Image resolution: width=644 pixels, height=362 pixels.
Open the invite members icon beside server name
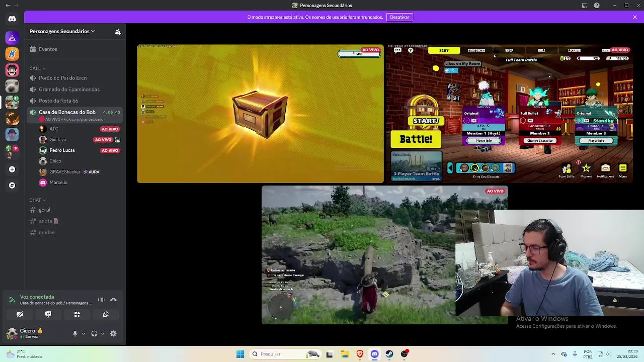118,32
